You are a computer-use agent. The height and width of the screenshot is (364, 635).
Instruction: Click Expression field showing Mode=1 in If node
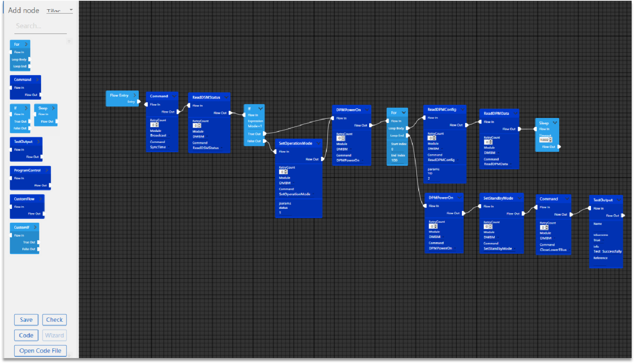pyautogui.click(x=255, y=126)
